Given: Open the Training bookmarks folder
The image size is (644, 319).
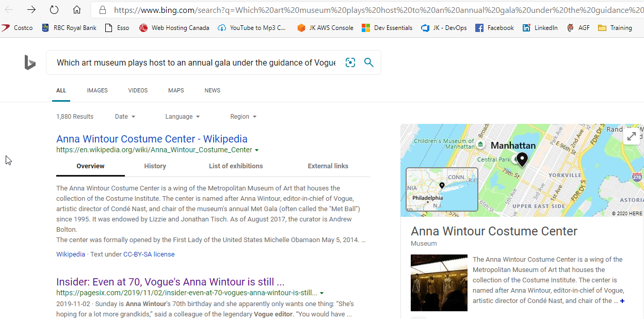Looking at the screenshot, I should [x=615, y=28].
